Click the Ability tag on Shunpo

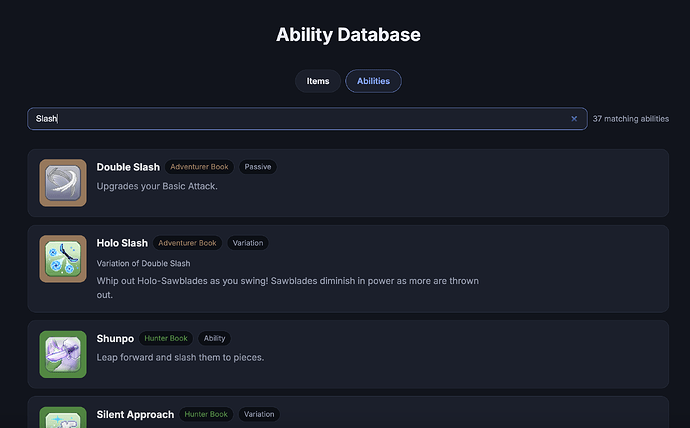click(214, 338)
